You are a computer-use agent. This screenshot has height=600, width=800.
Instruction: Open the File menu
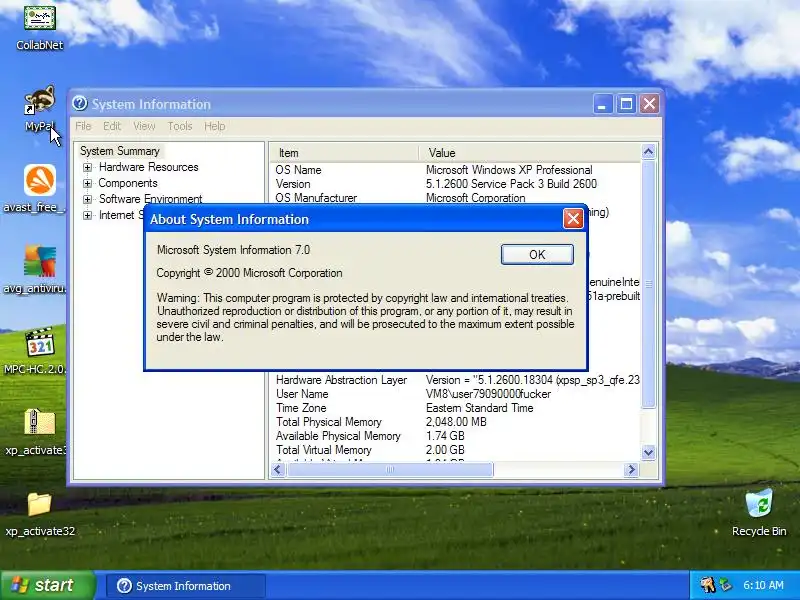(x=83, y=126)
